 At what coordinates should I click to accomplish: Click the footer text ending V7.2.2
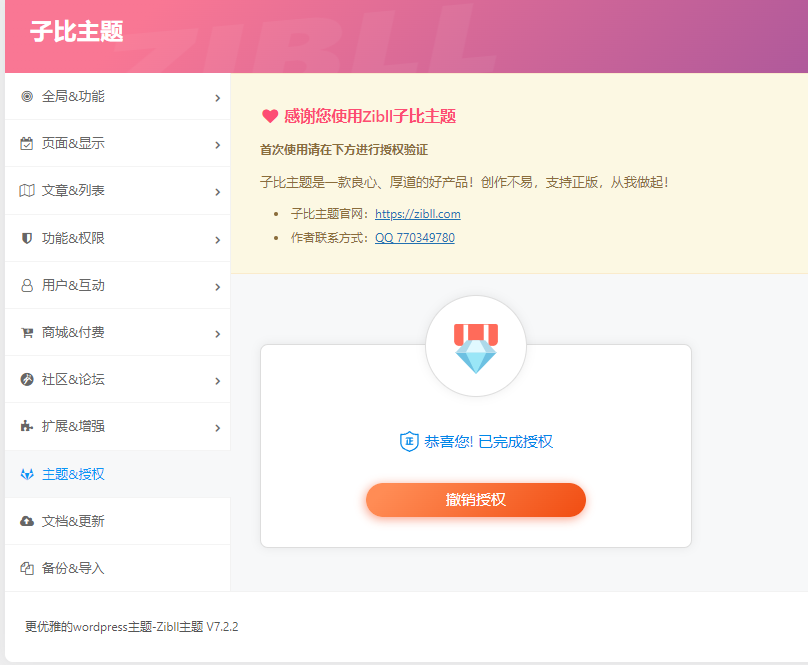point(131,627)
